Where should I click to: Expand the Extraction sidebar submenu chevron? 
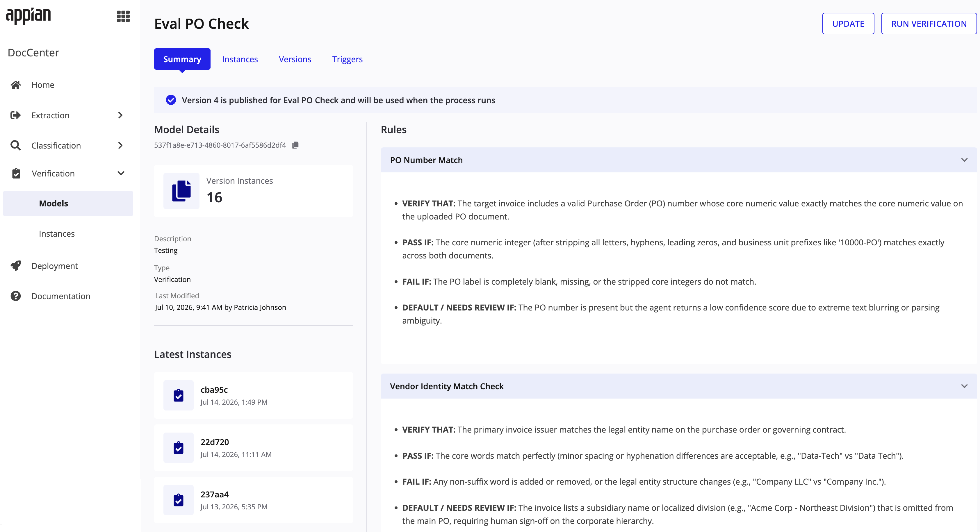tap(120, 115)
